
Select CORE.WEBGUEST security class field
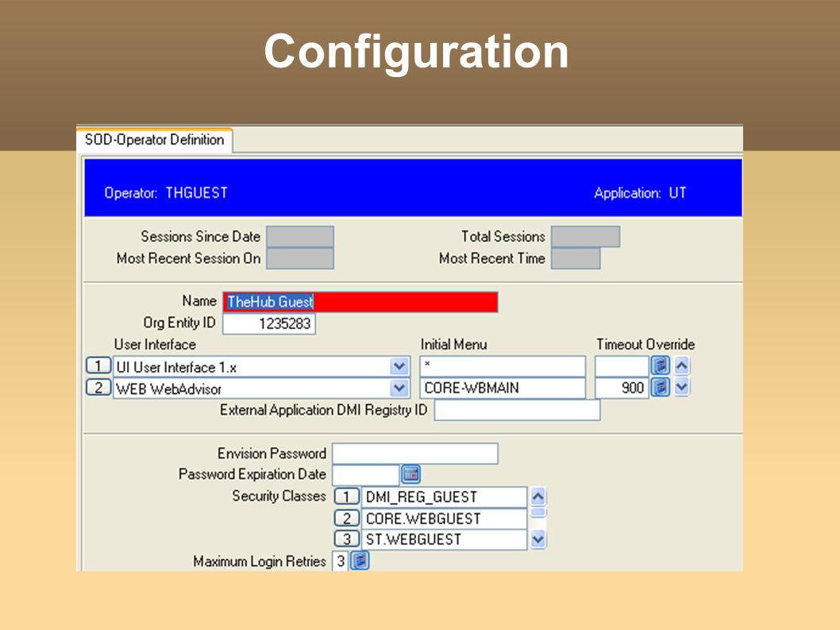pyautogui.click(x=445, y=519)
